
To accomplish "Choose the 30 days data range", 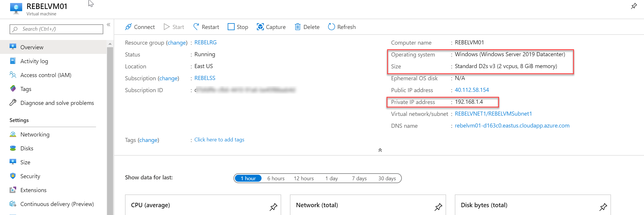I will [x=387, y=178].
